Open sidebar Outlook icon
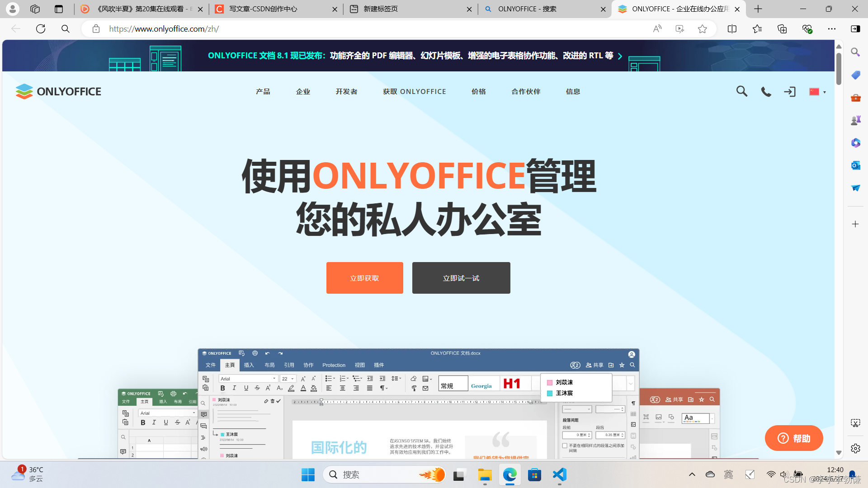 click(x=855, y=165)
